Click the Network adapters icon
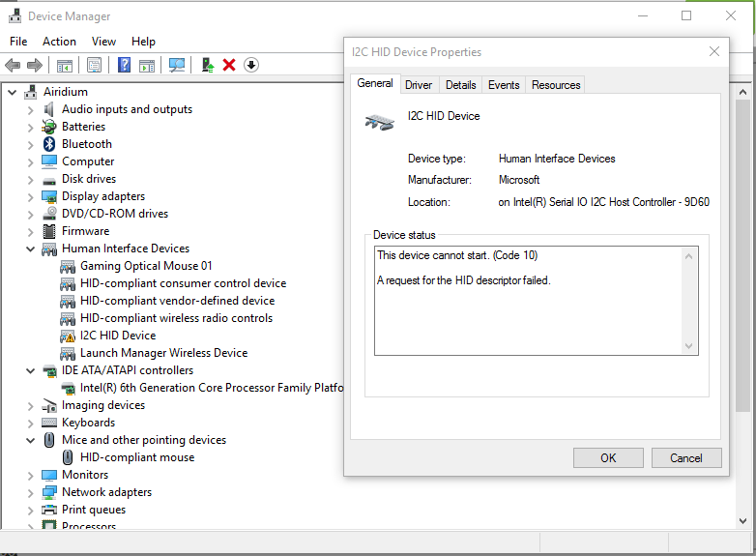This screenshot has height=556, width=756. 49,492
